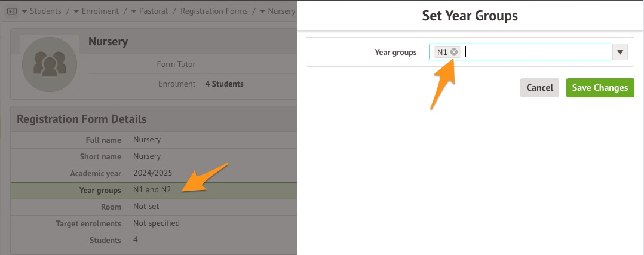Go to Registration Forms breadcrumb
Screen dimensions: 644x255
(213, 11)
